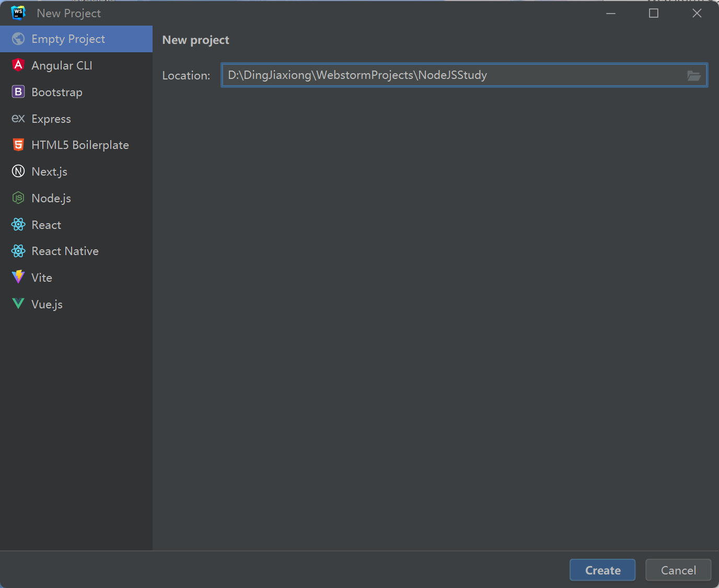Image resolution: width=719 pixels, height=588 pixels.
Task: Click the React Native atom icon
Action: pos(18,251)
